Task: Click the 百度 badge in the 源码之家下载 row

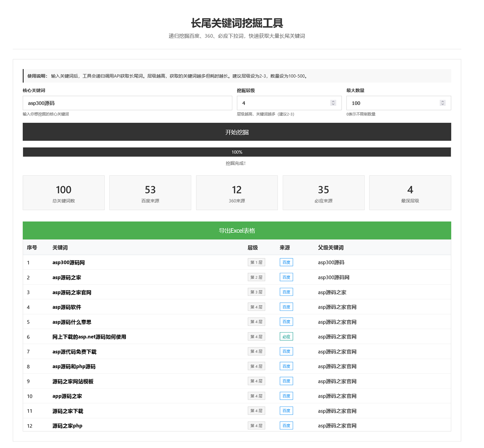Action: tap(286, 410)
